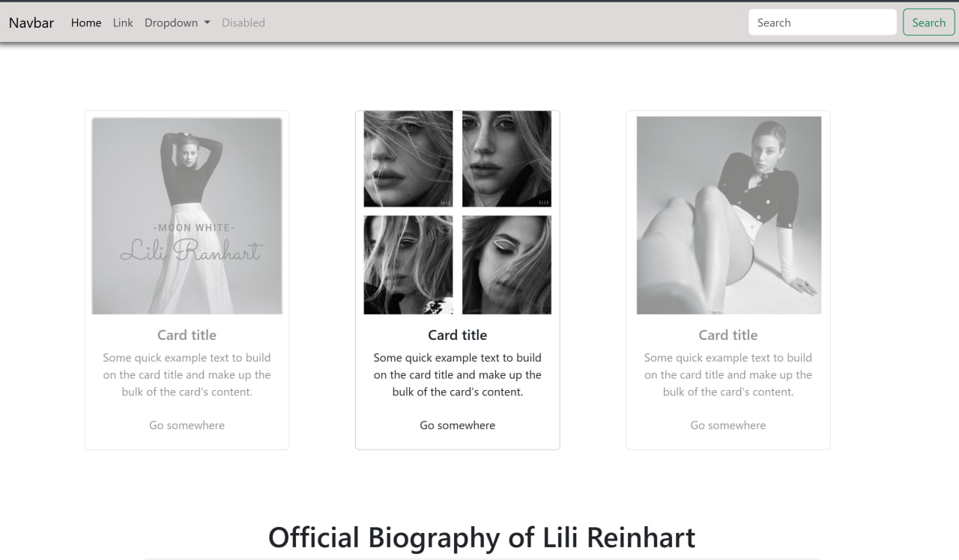959x560 pixels.
Task: Select bottom-left photo in middle card
Action: tap(408, 265)
